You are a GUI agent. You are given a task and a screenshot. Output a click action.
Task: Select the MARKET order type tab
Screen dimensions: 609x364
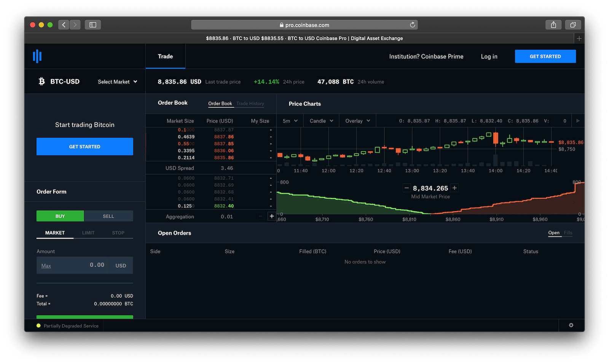pos(55,233)
